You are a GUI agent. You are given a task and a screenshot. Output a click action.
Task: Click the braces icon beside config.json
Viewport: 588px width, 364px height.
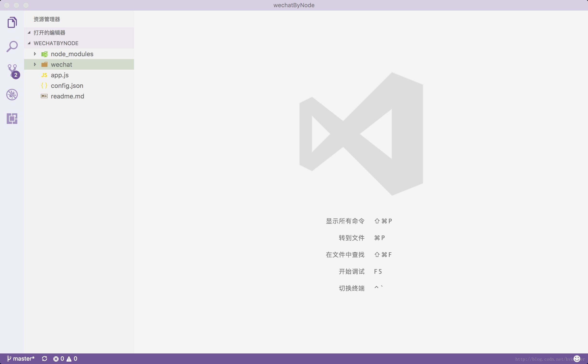(x=44, y=85)
